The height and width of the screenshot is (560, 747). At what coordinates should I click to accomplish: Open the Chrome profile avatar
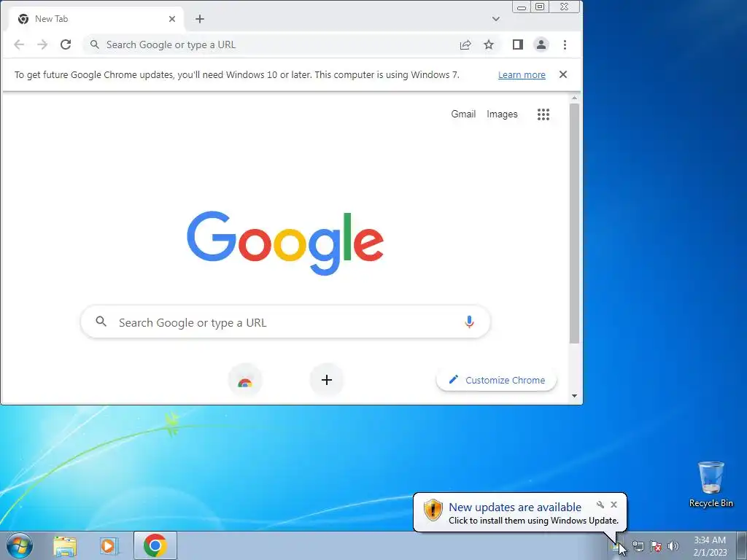click(x=541, y=44)
